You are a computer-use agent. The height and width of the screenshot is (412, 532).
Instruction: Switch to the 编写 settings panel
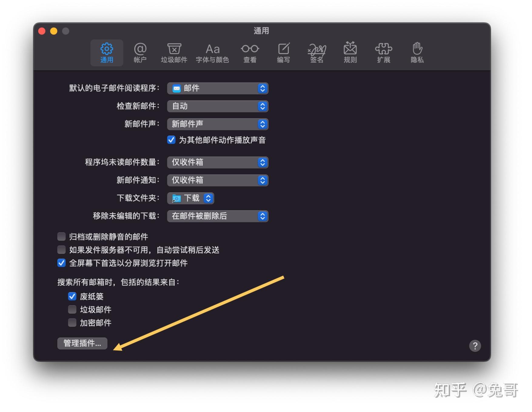tap(283, 52)
